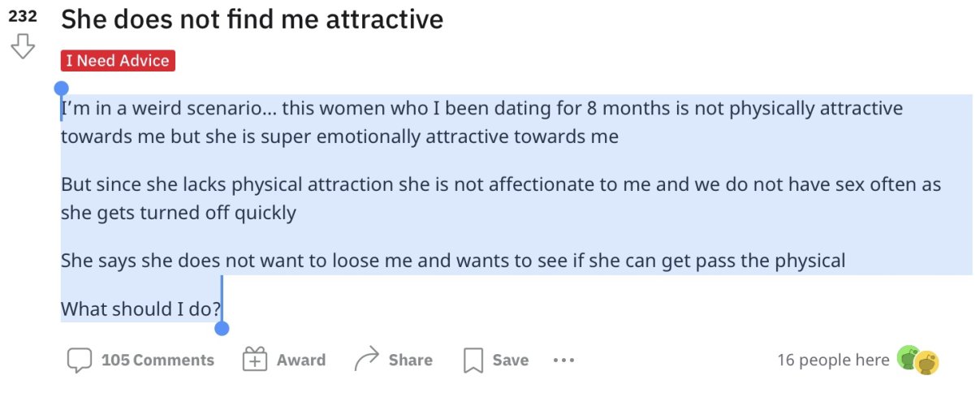This screenshot has width=980, height=406.
Task: Click the Save text label
Action: (x=511, y=360)
